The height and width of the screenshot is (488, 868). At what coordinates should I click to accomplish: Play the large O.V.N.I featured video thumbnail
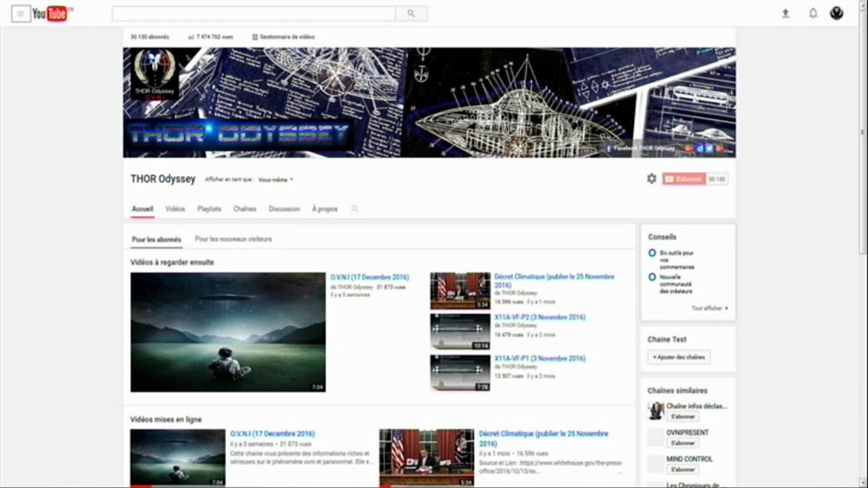click(228, 332)
